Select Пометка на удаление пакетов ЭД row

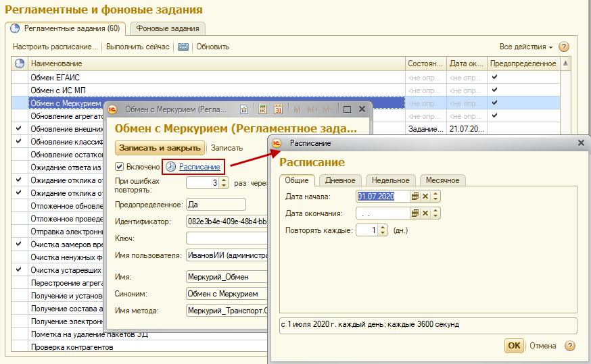[x=139, y=334]
